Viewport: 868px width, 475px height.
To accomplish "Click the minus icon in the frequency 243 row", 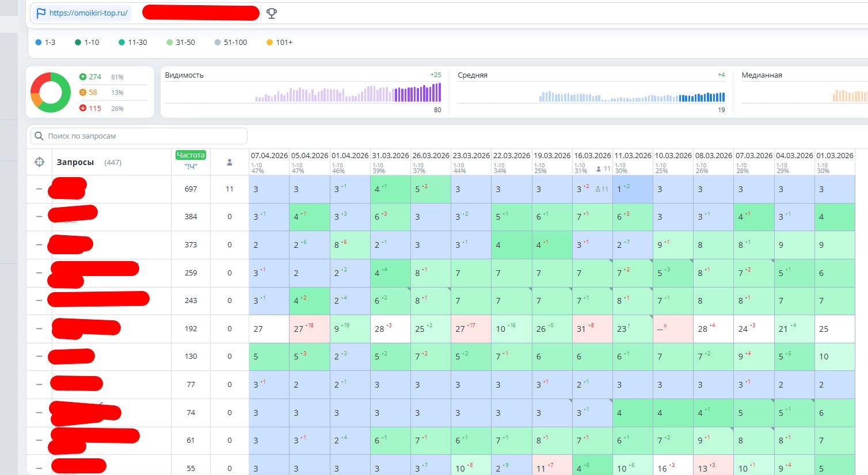I will [x=39, y=300].
